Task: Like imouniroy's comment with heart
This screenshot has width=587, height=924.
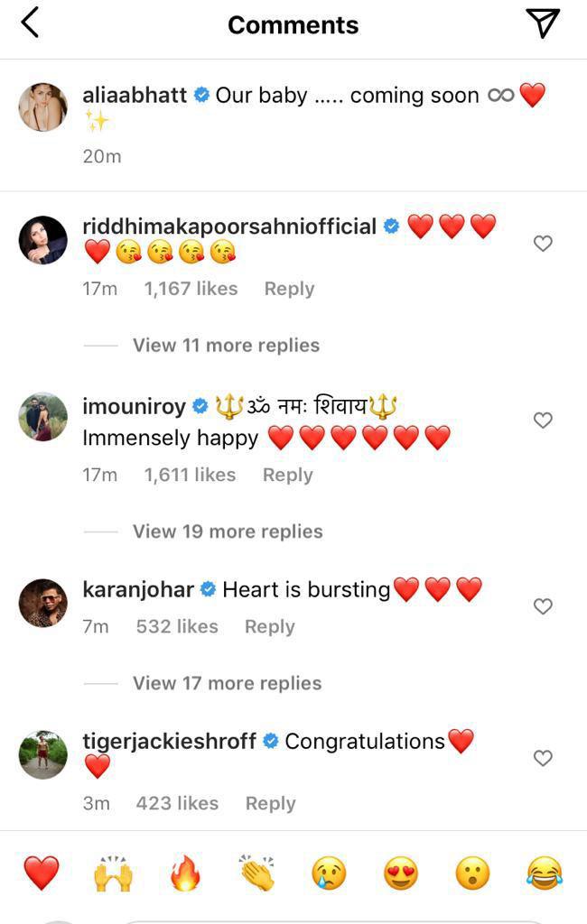Action: click(543, 420)
